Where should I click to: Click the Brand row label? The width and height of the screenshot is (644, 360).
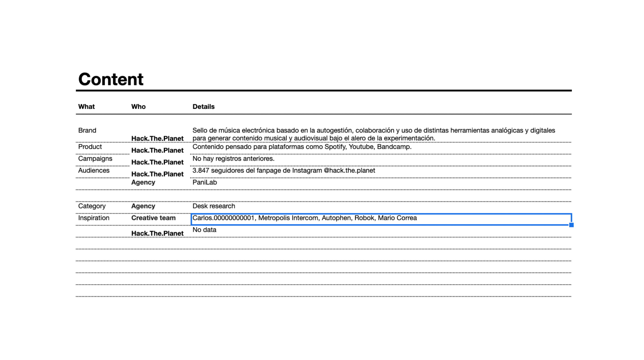click(87, 130)
